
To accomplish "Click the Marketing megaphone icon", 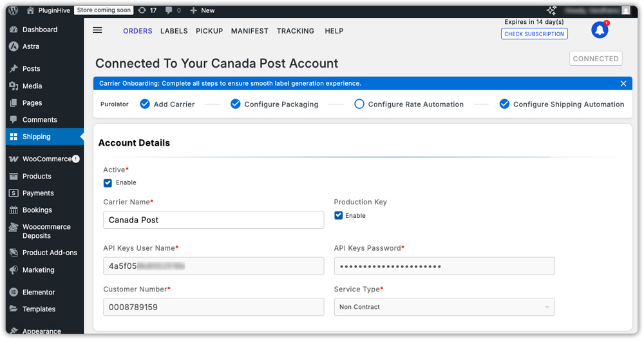I will click(x=14, y=270).
